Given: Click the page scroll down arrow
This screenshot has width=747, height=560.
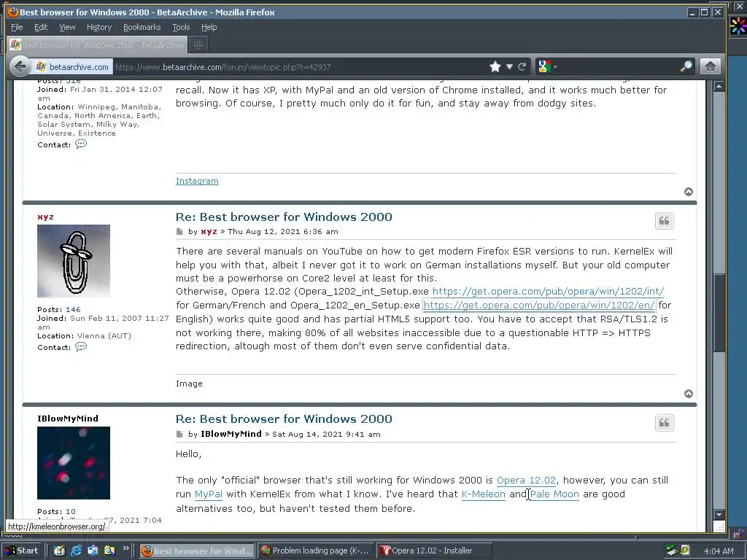Looking at the screenshot, I should click(719, 514).
